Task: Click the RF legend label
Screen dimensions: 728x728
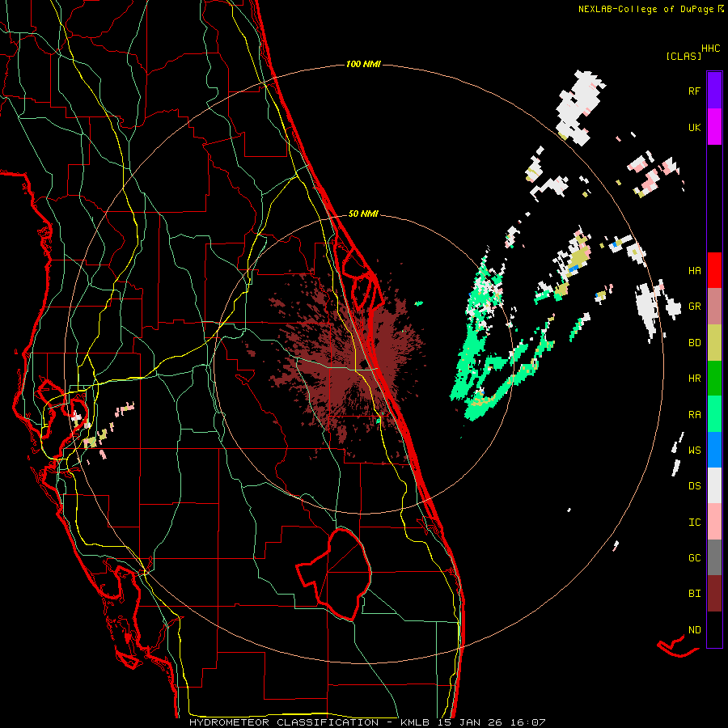Action: (x=694, y=91)
